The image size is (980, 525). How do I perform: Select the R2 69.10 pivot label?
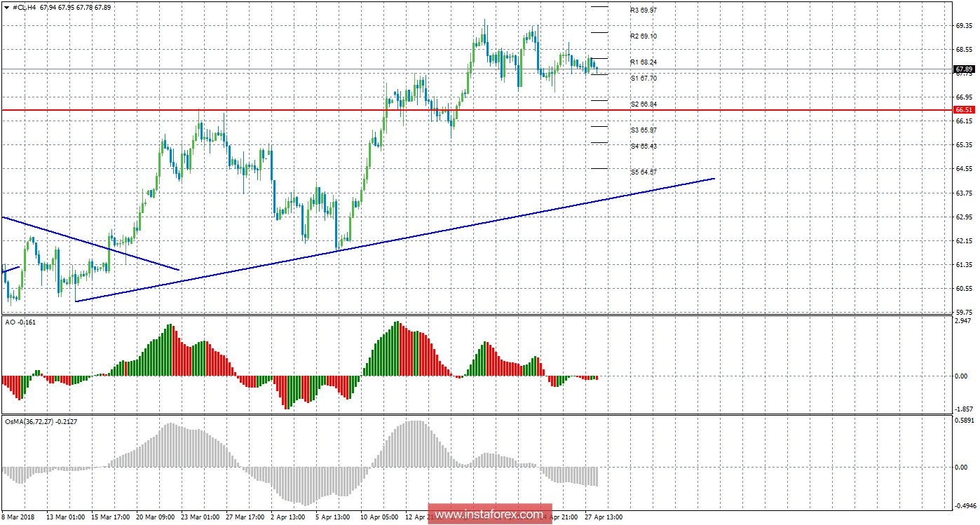(x=643, y=36)
